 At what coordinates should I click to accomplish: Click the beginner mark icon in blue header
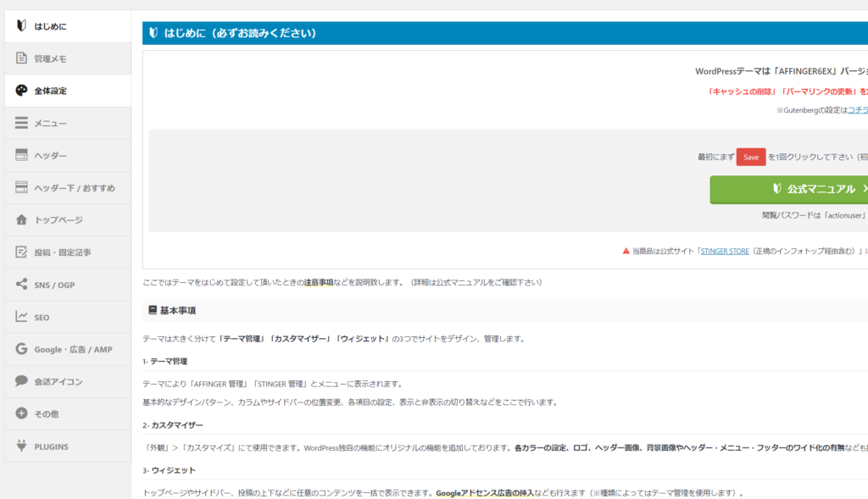(x=153, y=33)
